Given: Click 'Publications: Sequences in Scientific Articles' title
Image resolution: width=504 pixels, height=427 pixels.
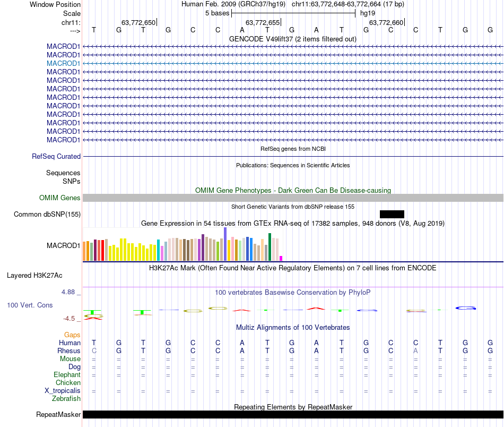Looking at the screenshot, I should (293, 165).
